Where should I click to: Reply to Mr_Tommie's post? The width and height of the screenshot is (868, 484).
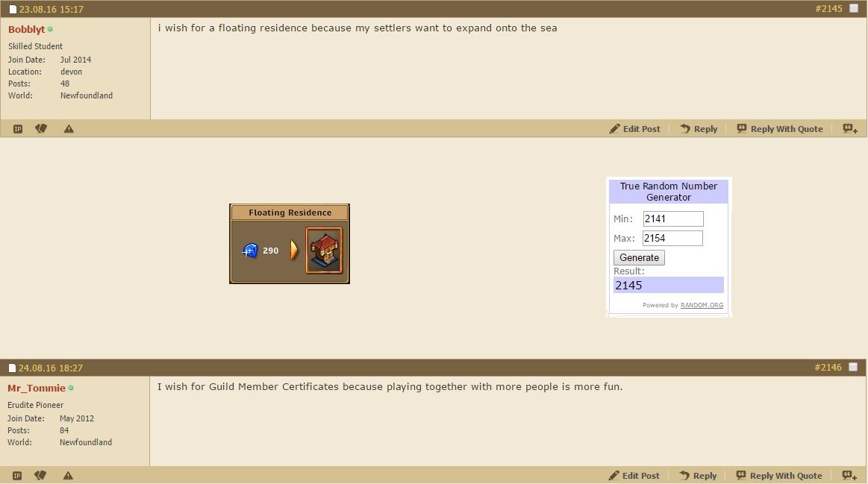click(x=698, y=476)
